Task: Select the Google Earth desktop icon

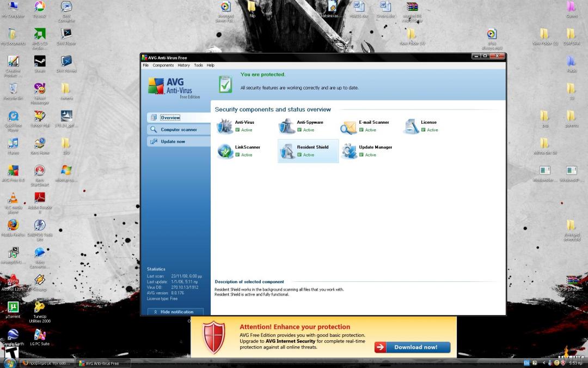Action: (x=13, y=337)
